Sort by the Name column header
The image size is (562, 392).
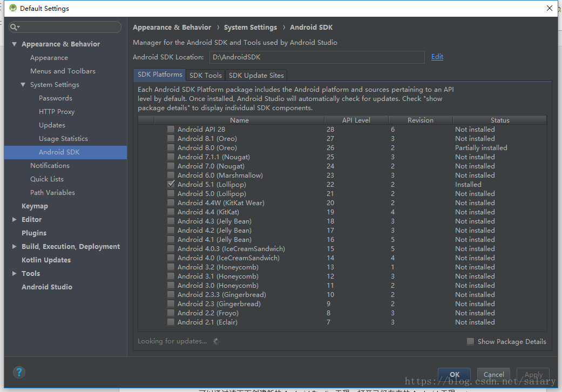tap(239, 120)
